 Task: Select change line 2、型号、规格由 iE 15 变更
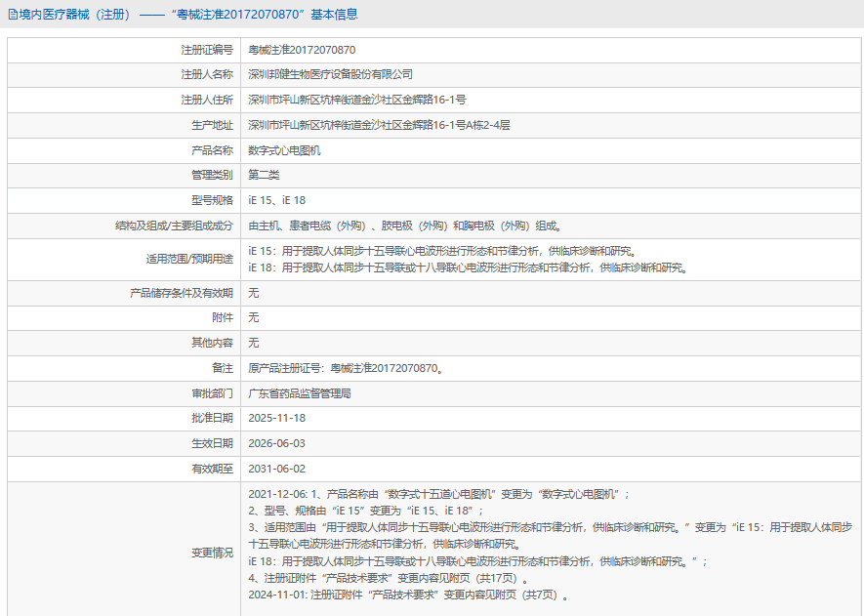pos(366,511)
